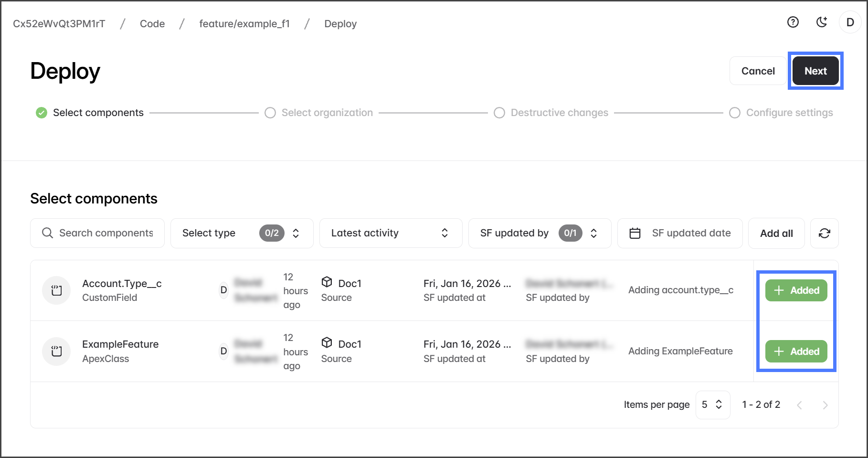
Task: Click the Next button
Action: (815, 71)
